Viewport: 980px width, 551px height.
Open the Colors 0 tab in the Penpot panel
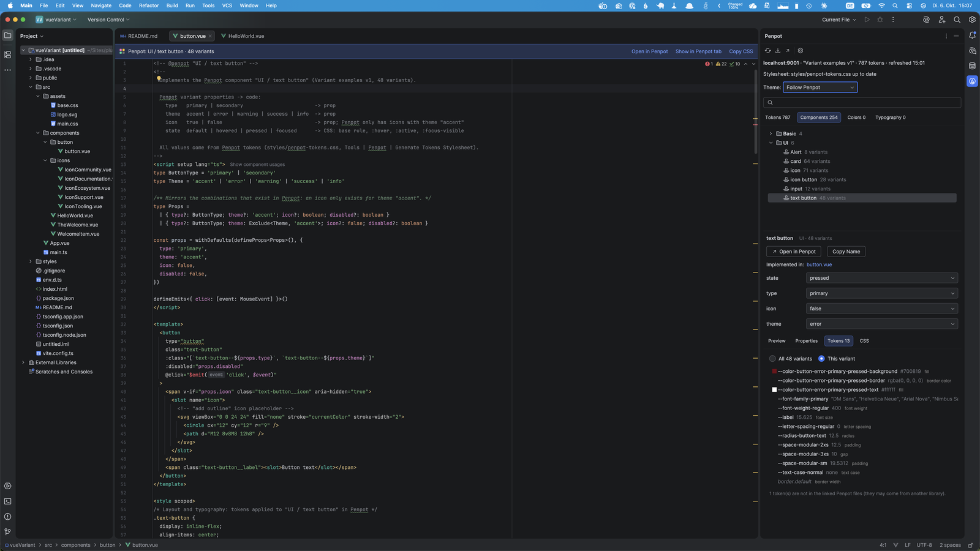pyautogui.click(x=856, y=118)
